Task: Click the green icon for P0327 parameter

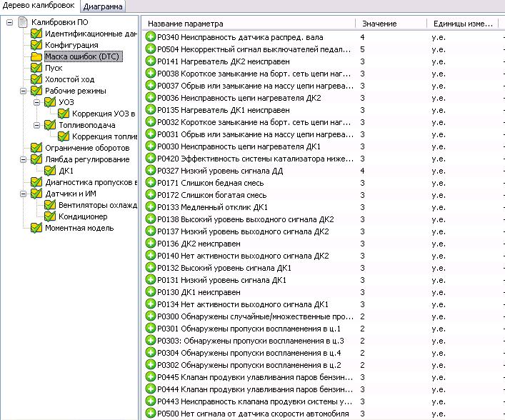Action: point(151,171)
